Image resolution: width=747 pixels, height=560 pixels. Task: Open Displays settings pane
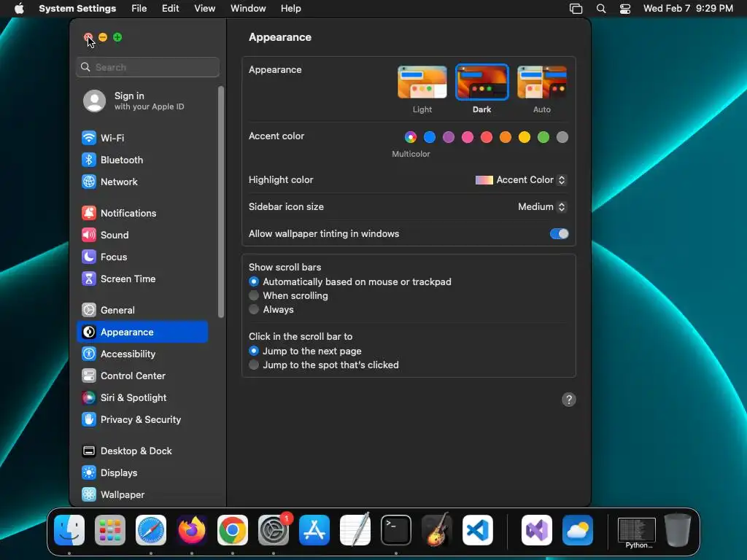click(142, 473)
